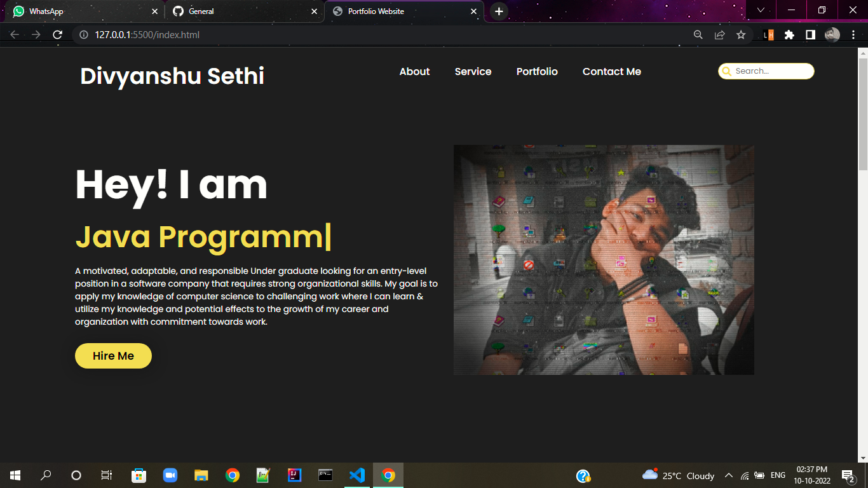Click the Hire Me button
The width and height of the screenshot is (868, 488).
pos(113,356)
